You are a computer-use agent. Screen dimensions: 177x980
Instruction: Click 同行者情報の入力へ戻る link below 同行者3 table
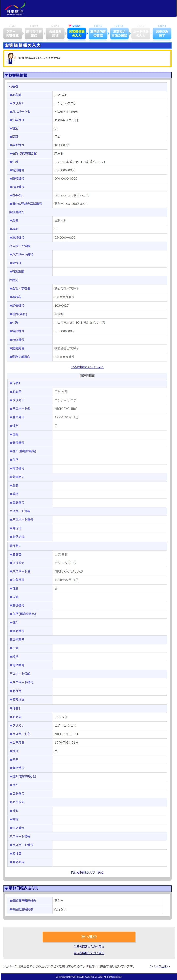(87, 872)
